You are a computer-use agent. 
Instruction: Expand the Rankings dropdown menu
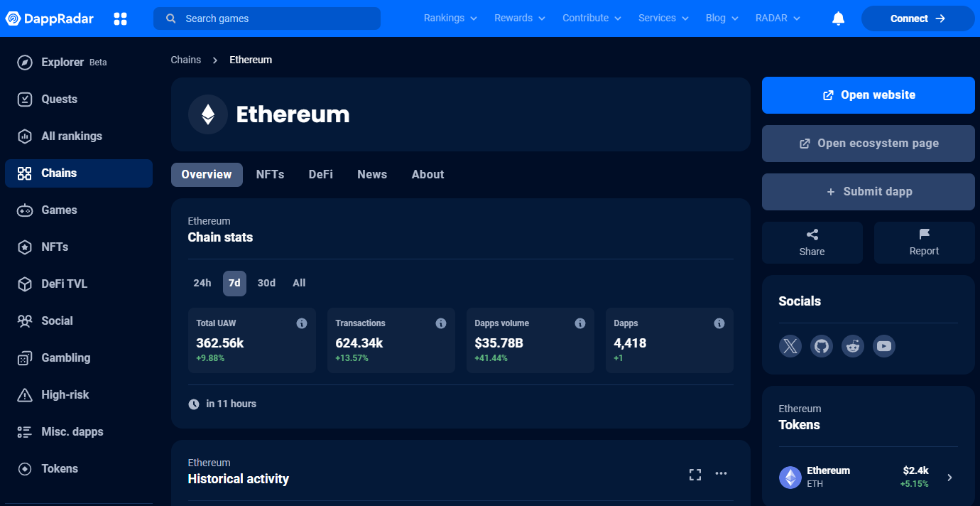[451, 18]
